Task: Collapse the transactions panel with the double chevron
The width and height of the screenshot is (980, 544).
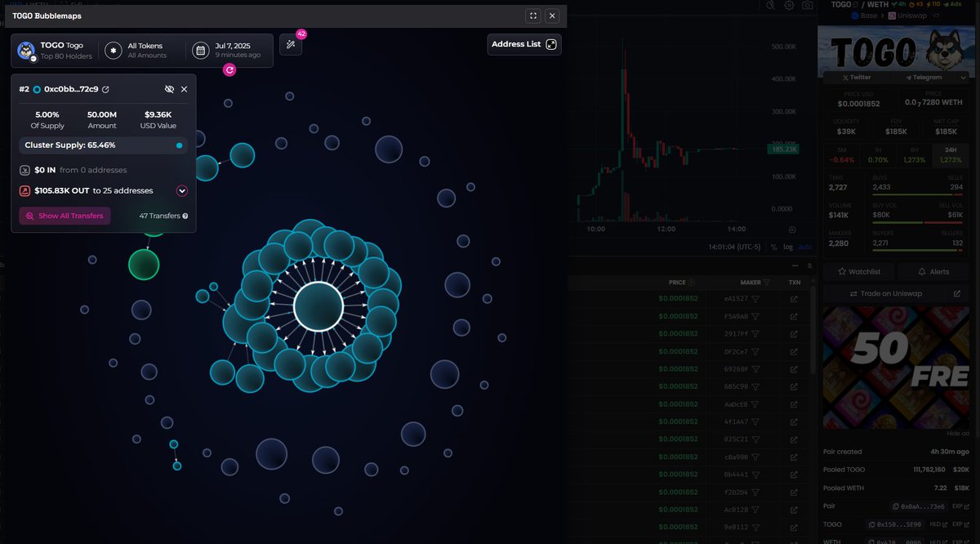Action: pos(809,265)
